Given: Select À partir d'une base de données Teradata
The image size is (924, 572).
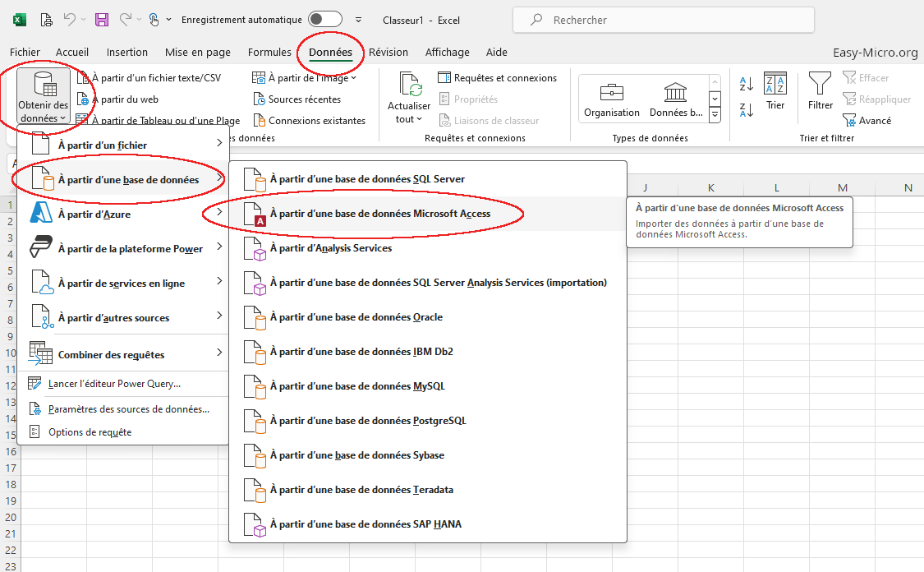Looking at the screenshot, I should coord(427,490).
